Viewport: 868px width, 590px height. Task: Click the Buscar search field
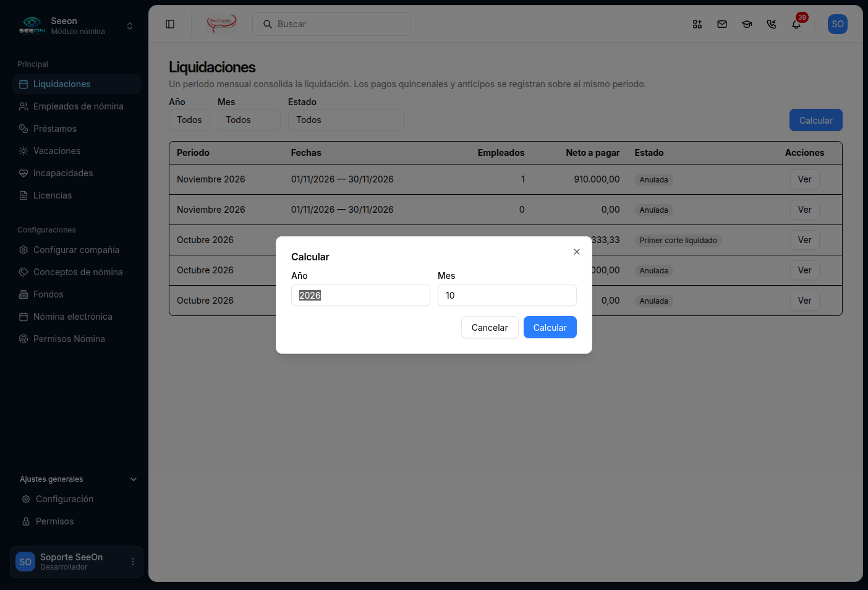pos(331,24)
